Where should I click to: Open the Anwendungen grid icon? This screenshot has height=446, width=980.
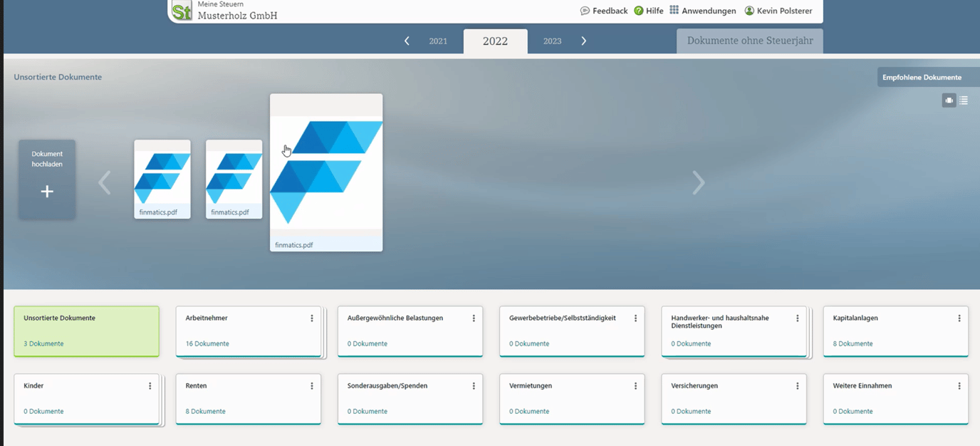(674, 10)
